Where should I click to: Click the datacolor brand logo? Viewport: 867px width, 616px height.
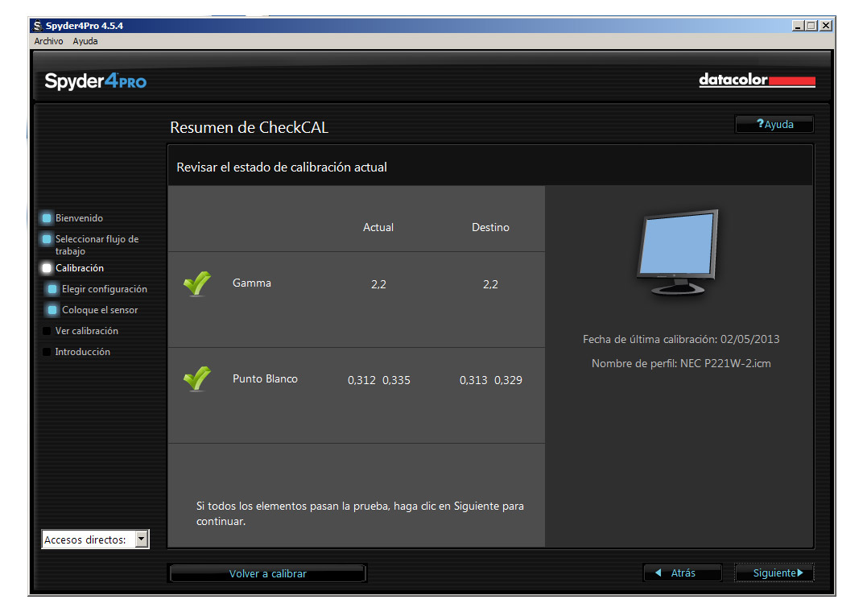coord(757,81)
